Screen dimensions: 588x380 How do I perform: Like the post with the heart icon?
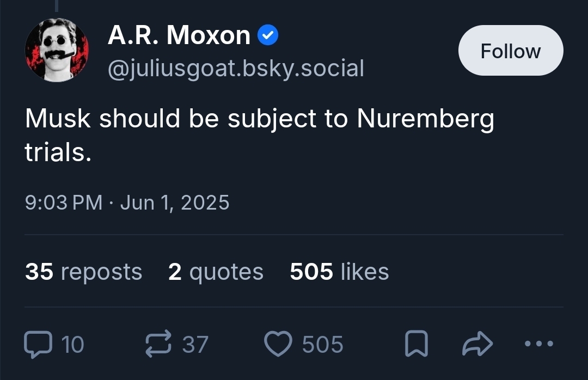point(278,344)
